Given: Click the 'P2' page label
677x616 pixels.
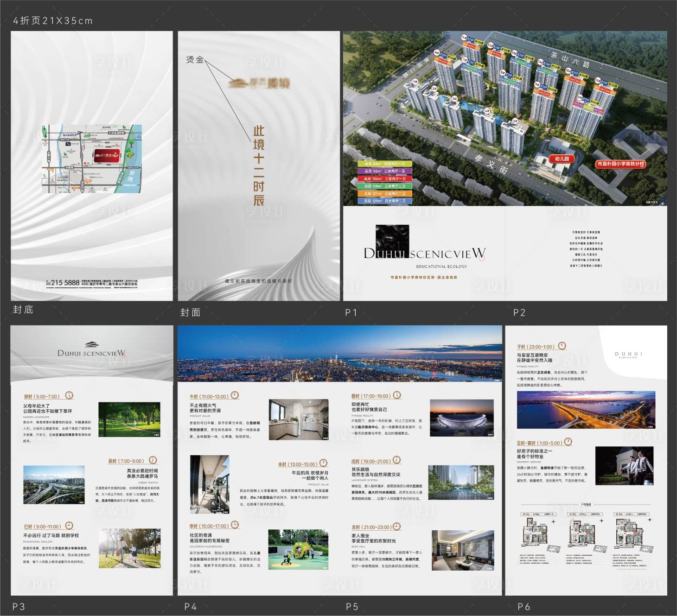Looking at the screenshot, I should (519, 312).
